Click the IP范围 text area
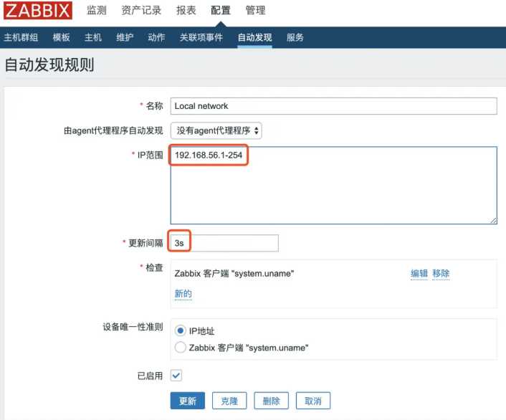The height and width of the screenshot is (420, 506). point(334,186)
